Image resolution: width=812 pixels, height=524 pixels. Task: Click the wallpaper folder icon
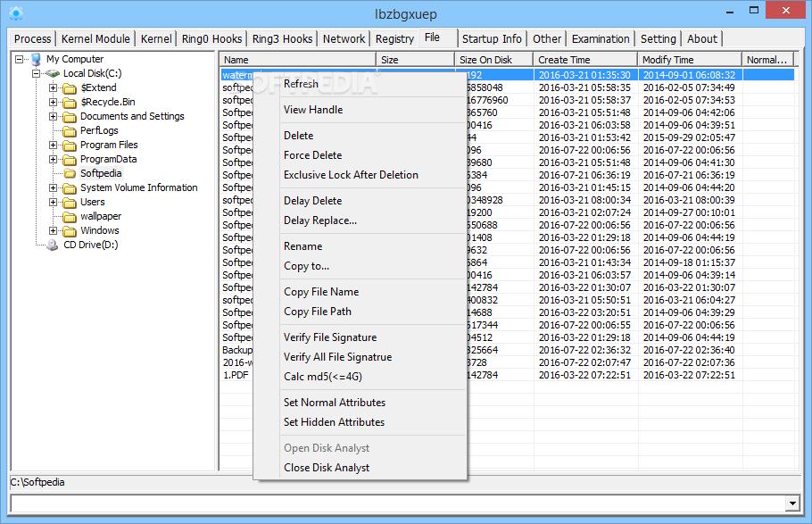70,217
